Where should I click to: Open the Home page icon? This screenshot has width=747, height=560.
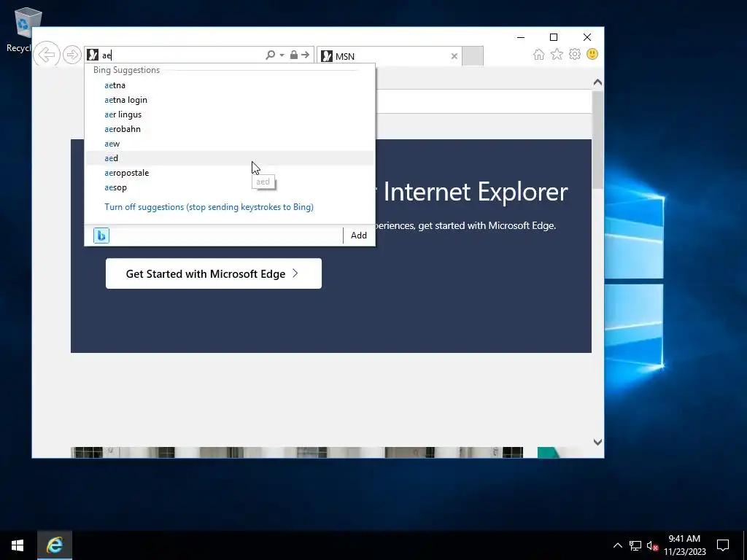pyautogui.click(x=539, y=54)
